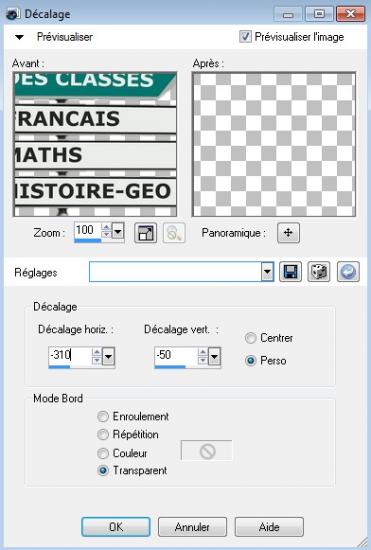The image size is (371, 550).
Task: Click the Aide button
Action: [269, 527]
